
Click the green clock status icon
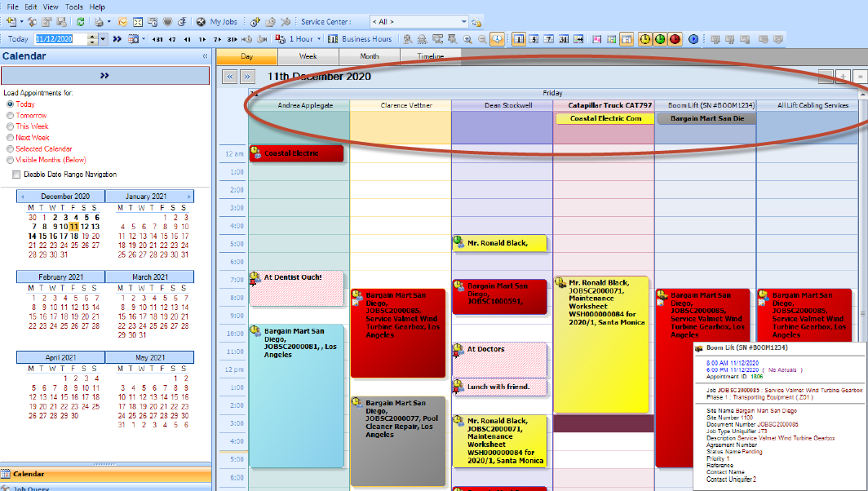660,39
